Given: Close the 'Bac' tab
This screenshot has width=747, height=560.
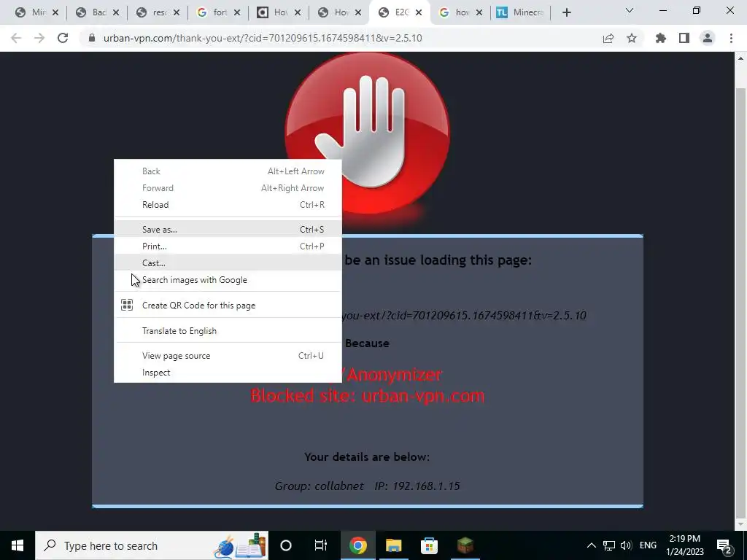Looking at the screenshot, I should point(116,13).
